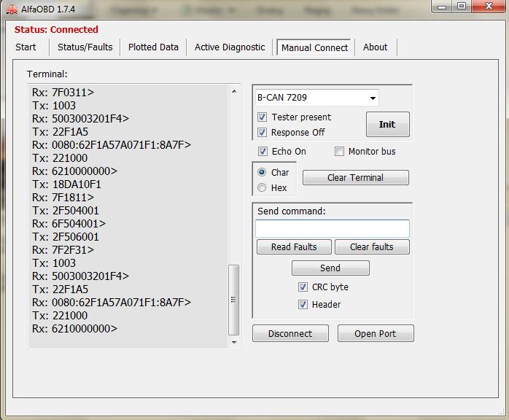Click the AlfaOBD app icon in title bar
Screen dimensions: 509x420
coord(12,9)
